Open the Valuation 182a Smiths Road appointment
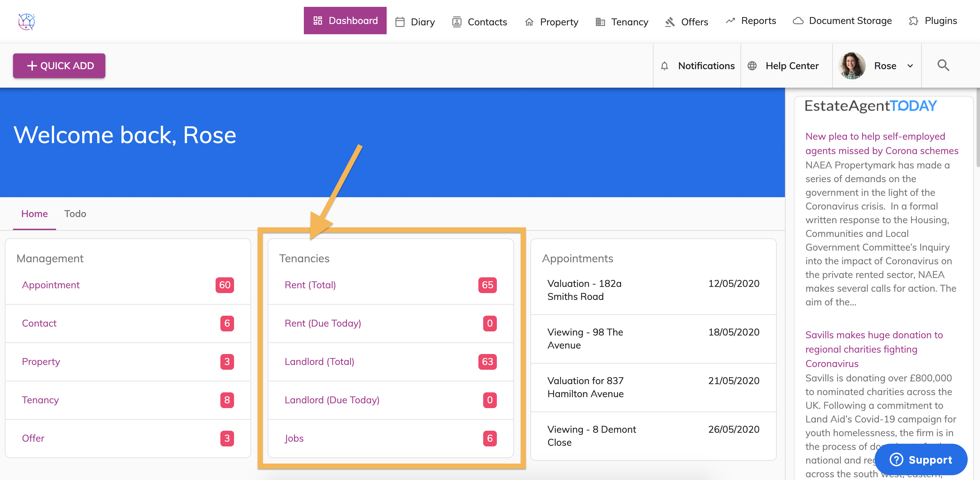Screen dimensions: 980x480 (584, 290)
